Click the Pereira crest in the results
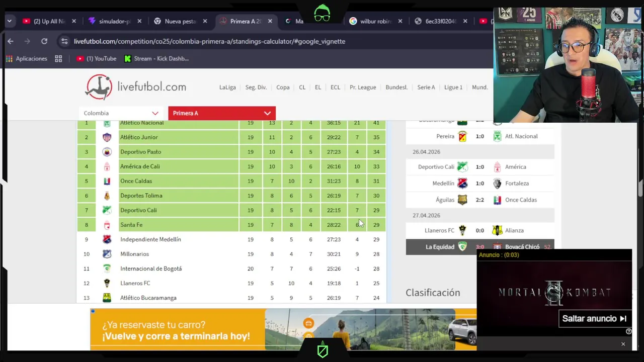 coord(462,136)
